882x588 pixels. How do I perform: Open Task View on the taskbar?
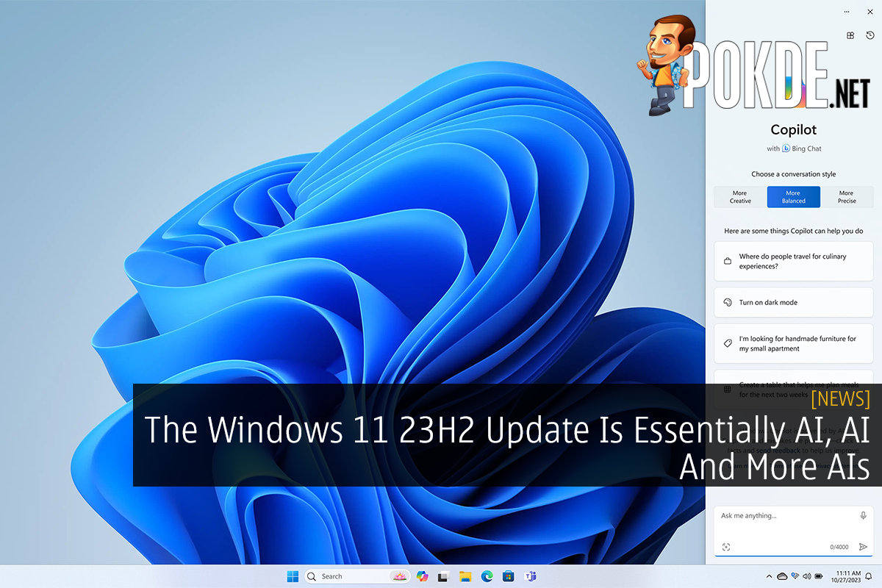click(443, 576)
